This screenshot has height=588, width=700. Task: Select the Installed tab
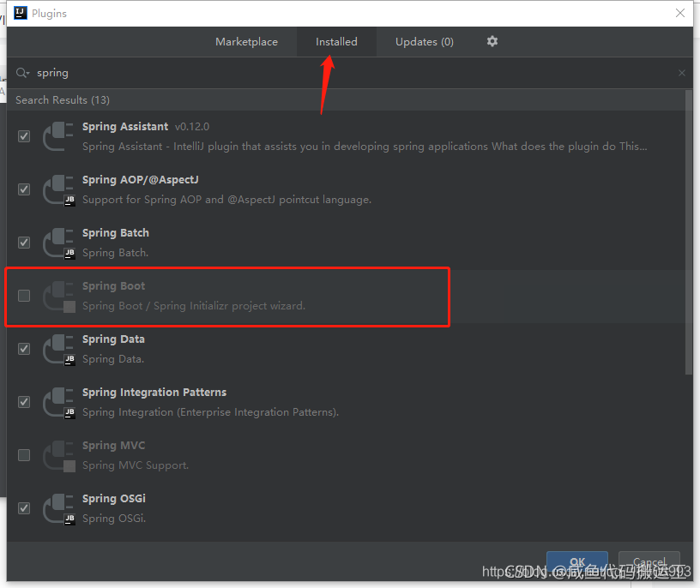[336, 41]
